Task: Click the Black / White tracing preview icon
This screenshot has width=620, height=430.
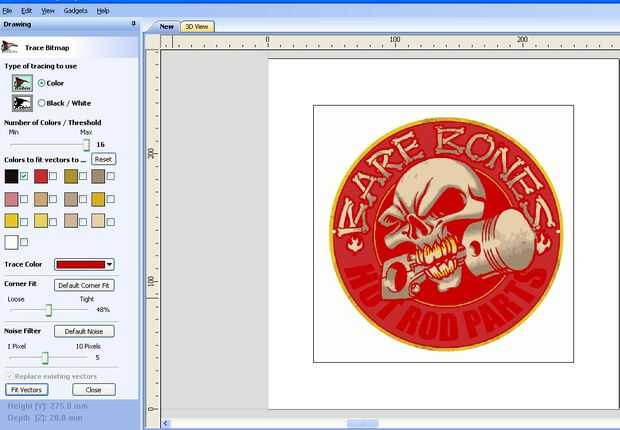Action: pyautogui.click(x=22, y=103)
